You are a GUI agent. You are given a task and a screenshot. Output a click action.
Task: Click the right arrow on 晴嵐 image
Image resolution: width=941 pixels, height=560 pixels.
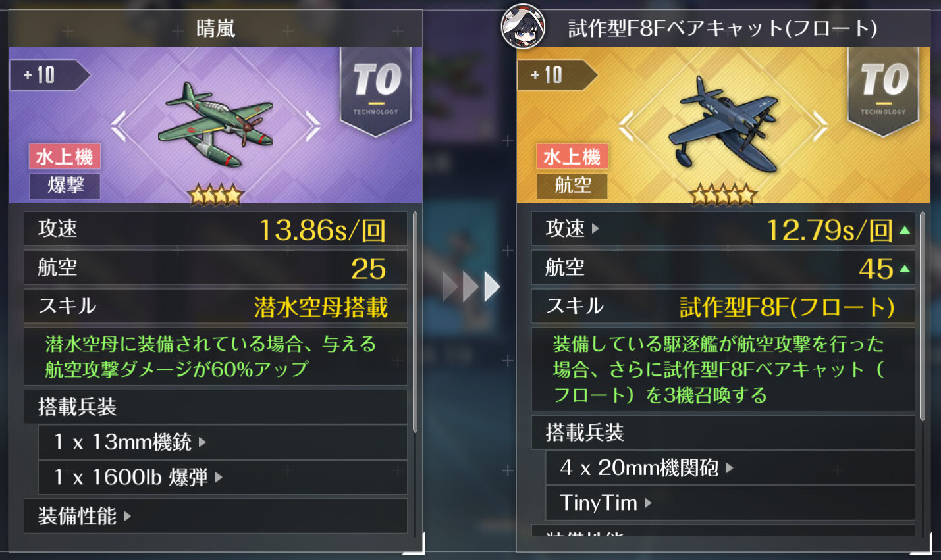pos(313,126)
